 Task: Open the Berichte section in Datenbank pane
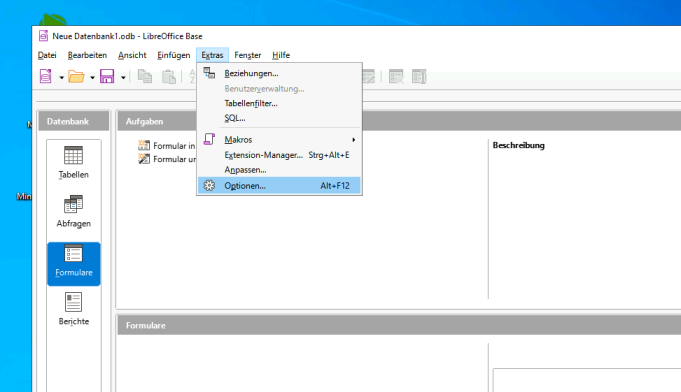pos(73,309)
